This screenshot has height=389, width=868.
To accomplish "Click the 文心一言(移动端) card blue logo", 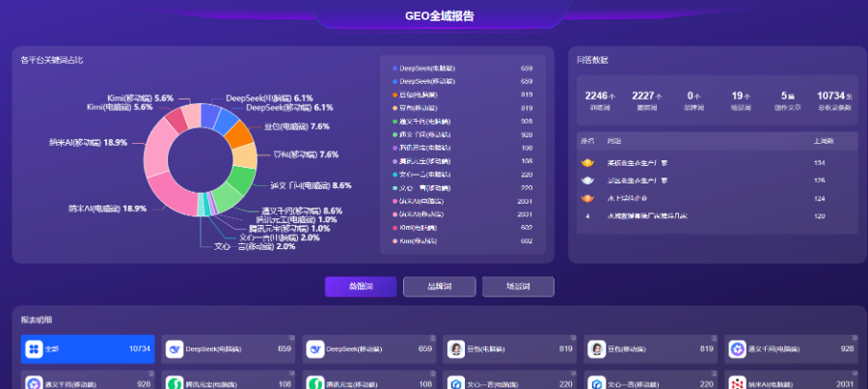I will [x=597, y=384].
